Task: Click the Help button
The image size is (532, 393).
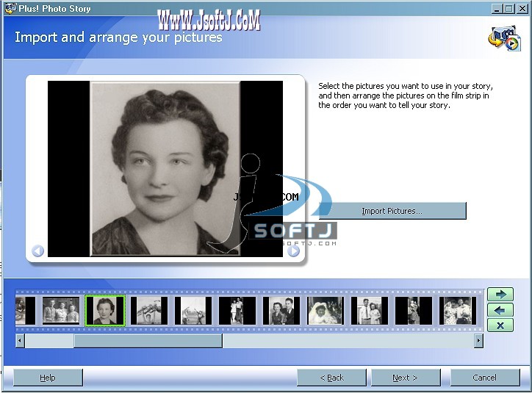Action: [x=48, y=378]
